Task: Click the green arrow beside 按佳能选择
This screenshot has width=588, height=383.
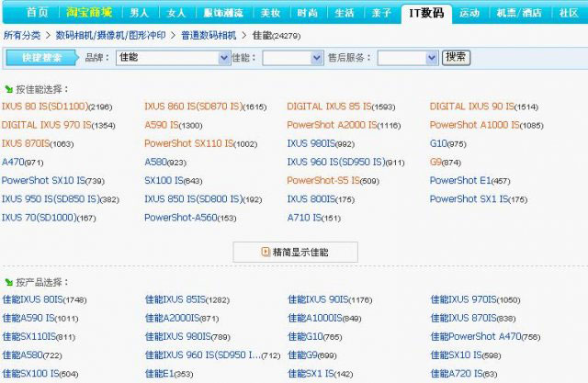Action: (9, 89)
